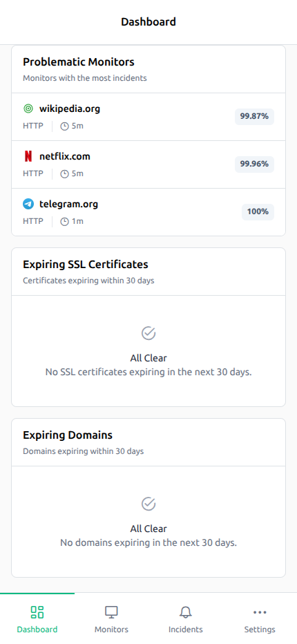
Task: Click the 100% uptime badge
Action: [x=258, y=212]
